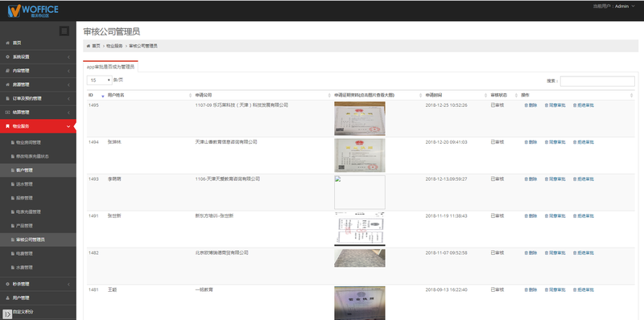Click the 物业服务 breadcrumb link

114,46
